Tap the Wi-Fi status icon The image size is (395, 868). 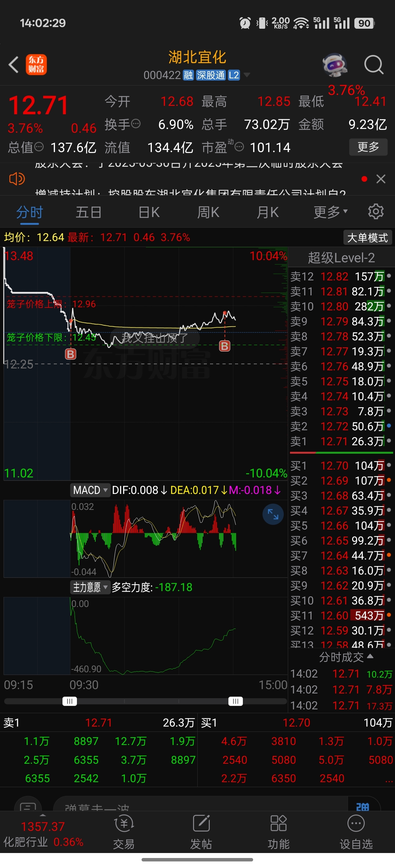click(301, 23)
